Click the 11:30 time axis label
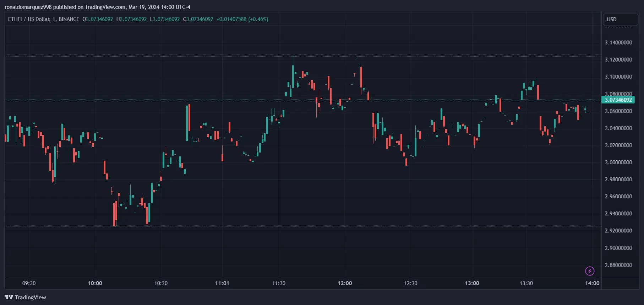 pos(279,283)
